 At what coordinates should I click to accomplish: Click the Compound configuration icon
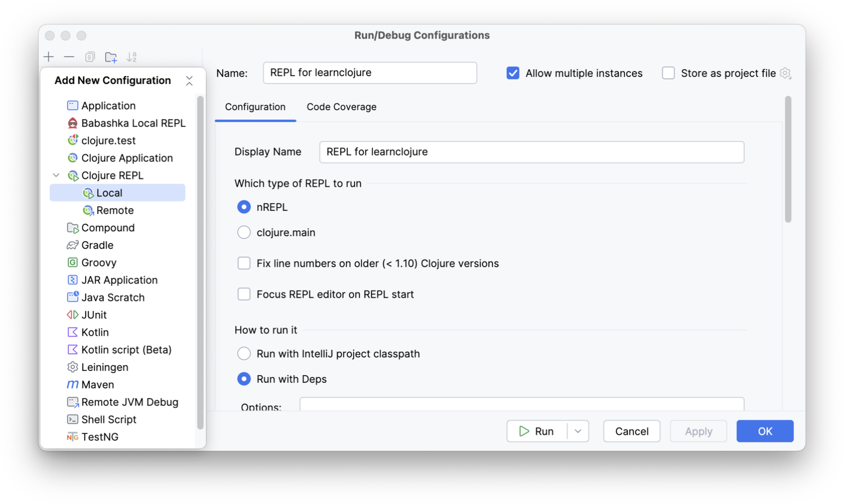[72, 228]
